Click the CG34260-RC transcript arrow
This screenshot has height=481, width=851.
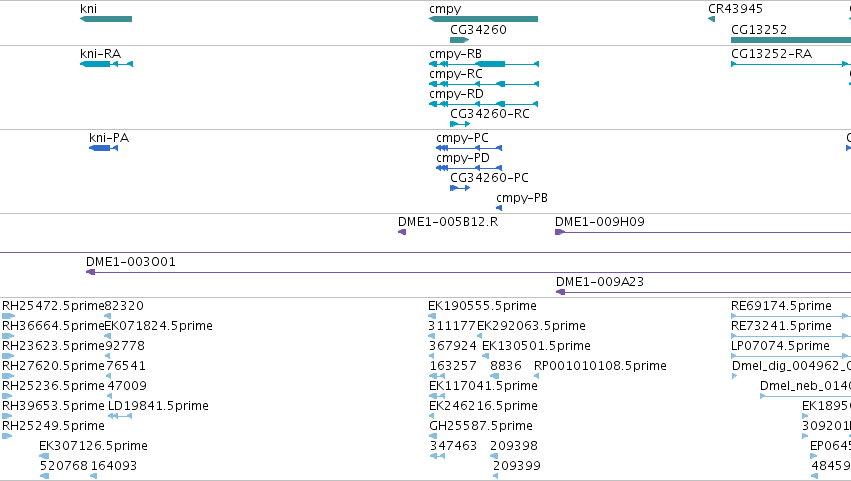460,124
